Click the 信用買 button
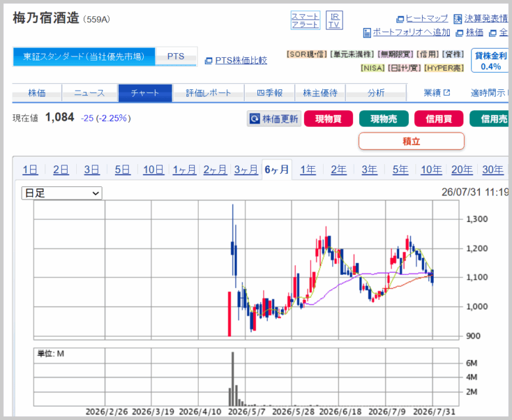Image resolution: width=512 pixels, height=420 pixels. tap(439, 119)
